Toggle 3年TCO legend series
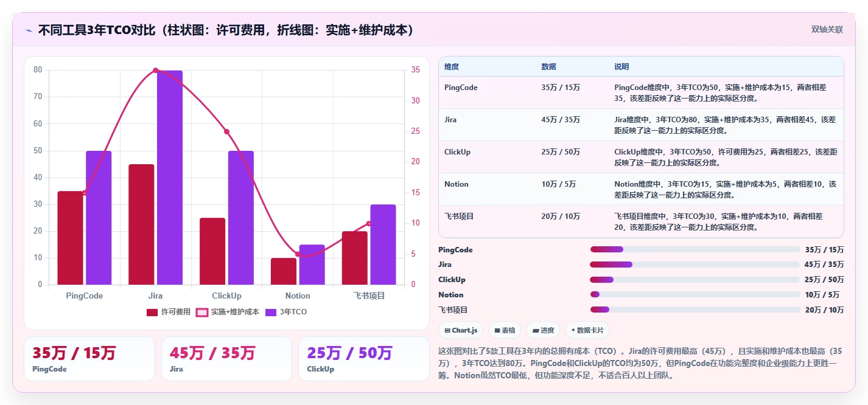This screenshot has height=405, width=868. click(286, 312)
